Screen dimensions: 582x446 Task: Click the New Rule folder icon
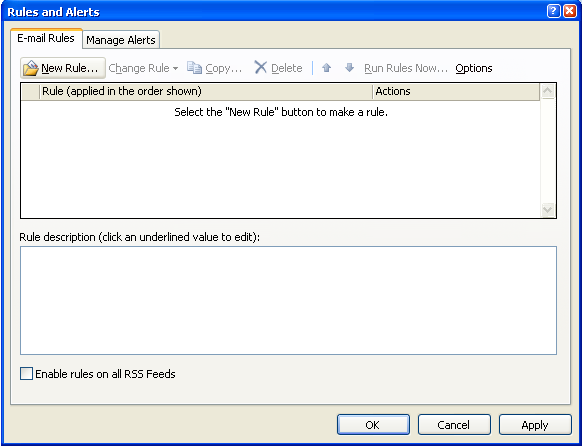tap(30, 68)
